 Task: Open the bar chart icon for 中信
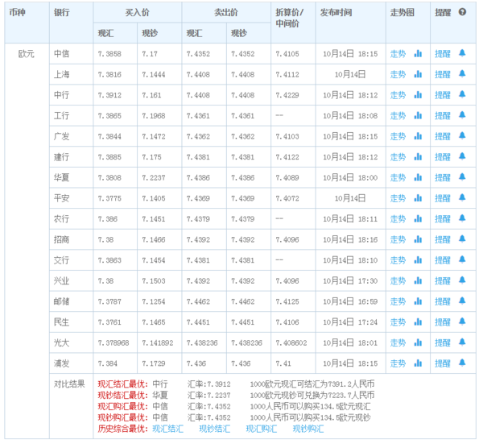[x=418, y=54]
